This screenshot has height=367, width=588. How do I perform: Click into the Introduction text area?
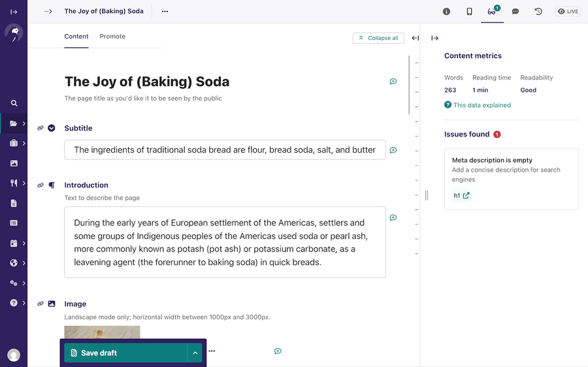click(225, 242)
